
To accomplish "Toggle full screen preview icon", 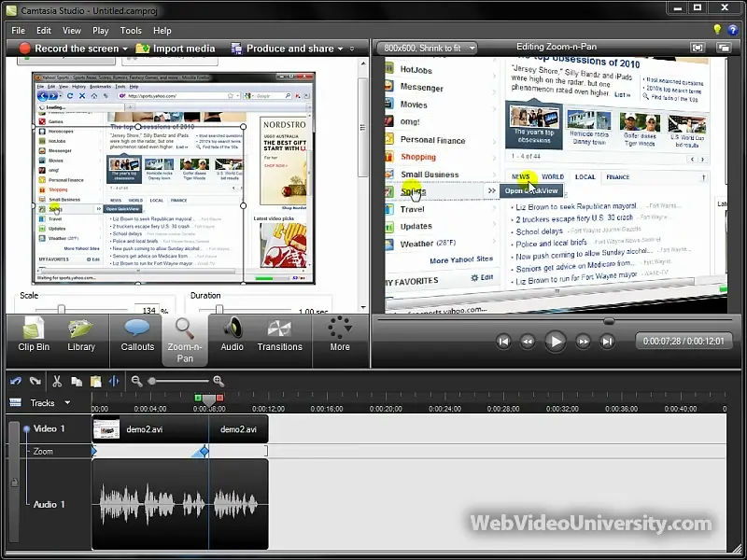I will click(698, 48).
